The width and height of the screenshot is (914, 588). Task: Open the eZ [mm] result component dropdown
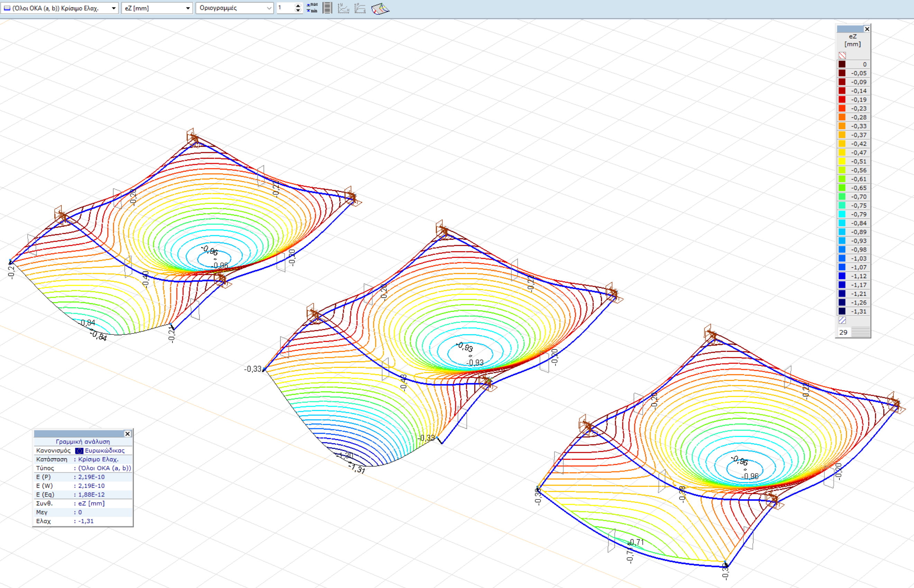pos(156,8)
